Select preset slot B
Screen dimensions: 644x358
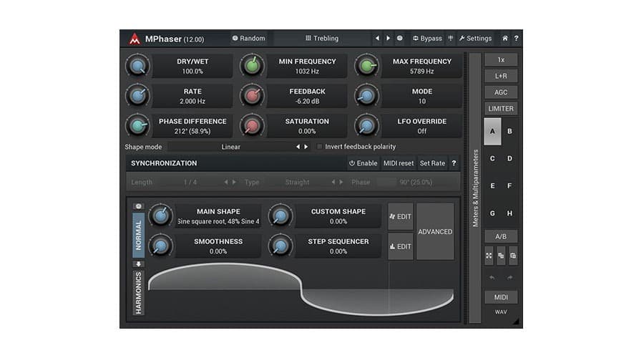point(509,132)
